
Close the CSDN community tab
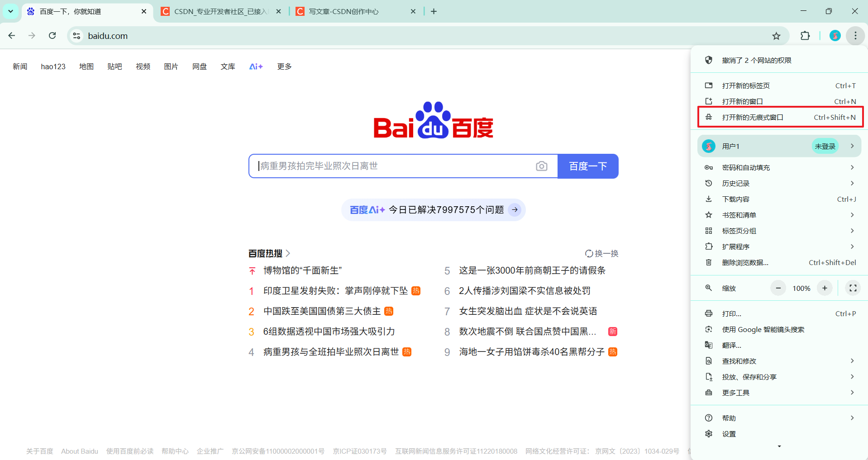pyautogui.click(x=278, y=11)
